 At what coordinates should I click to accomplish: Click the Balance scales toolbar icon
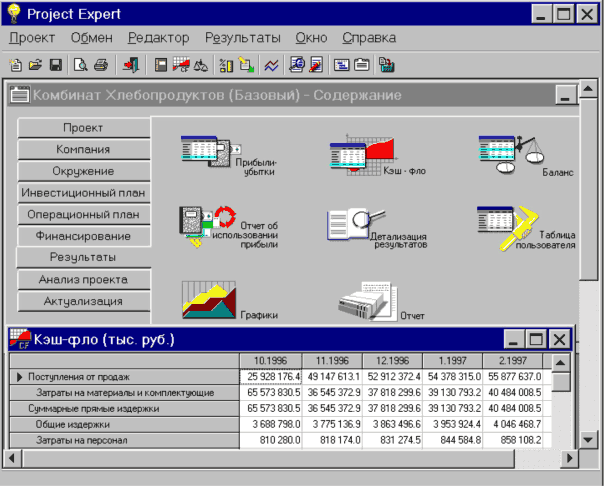click(x=201, y=65)
